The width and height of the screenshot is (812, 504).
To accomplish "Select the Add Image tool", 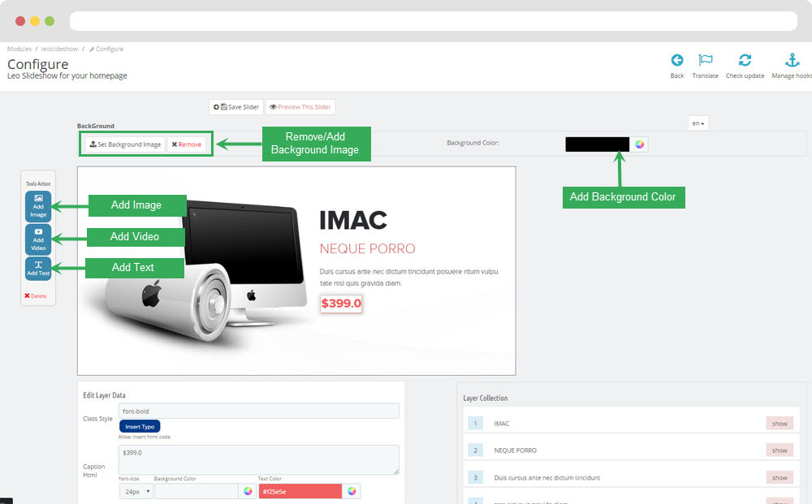I will [38, 206].
